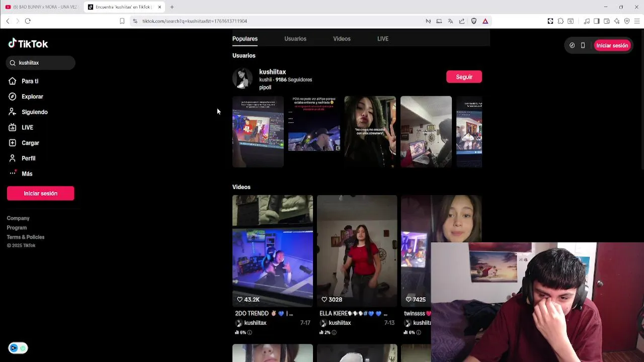Click the translate page icon
Viewport: 644px width, 362px height.
(x=450, y=21)
